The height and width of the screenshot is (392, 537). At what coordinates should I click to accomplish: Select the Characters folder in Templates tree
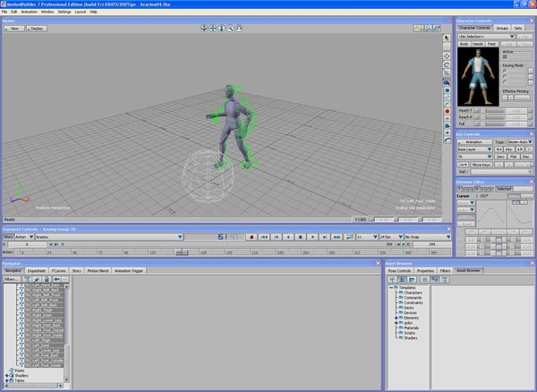pyautogui.click(x=412, y=292)
